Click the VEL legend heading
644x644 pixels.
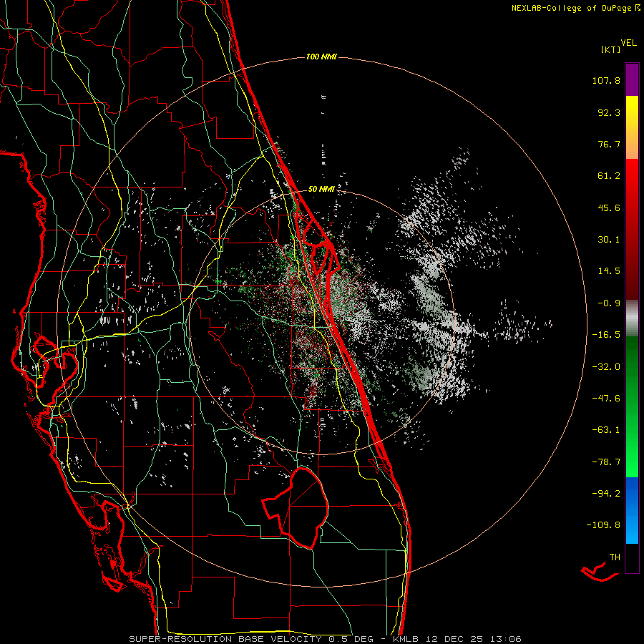coord(628,43)
